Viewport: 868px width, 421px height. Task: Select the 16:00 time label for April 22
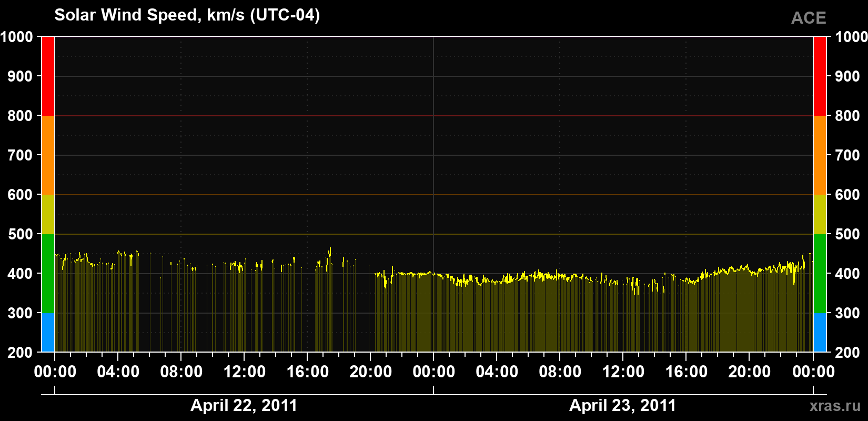308,372
